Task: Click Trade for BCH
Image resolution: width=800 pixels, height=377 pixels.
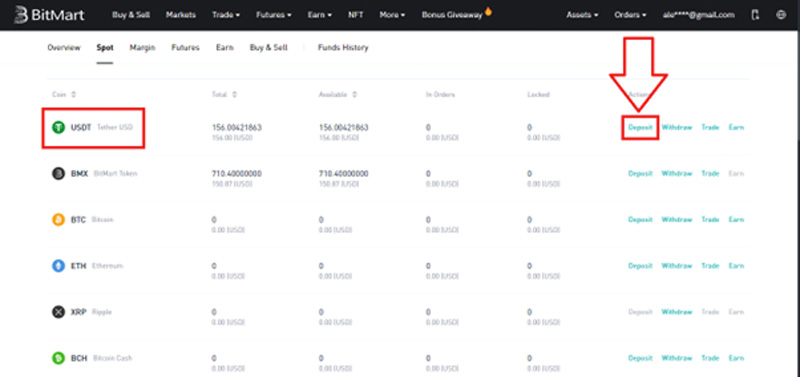Action: (710, 358)
